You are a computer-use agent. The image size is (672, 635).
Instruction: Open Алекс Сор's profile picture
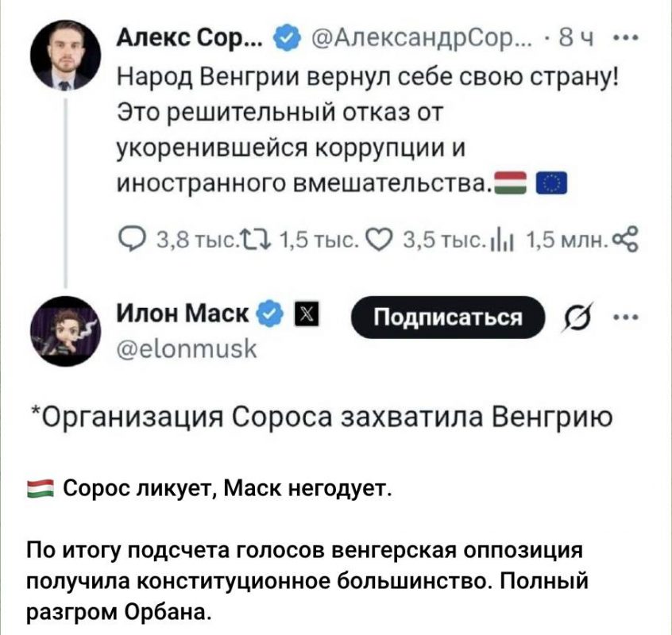(x=64, y=56)
